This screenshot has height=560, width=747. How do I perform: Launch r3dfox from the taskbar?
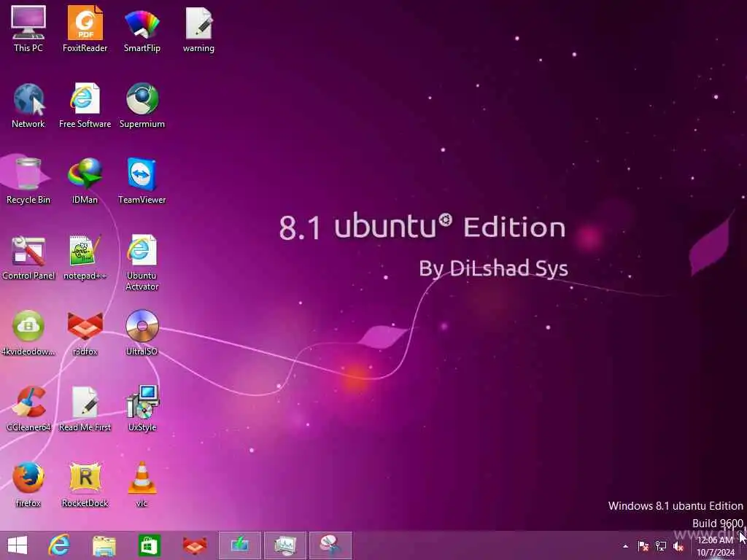[194, 545]
